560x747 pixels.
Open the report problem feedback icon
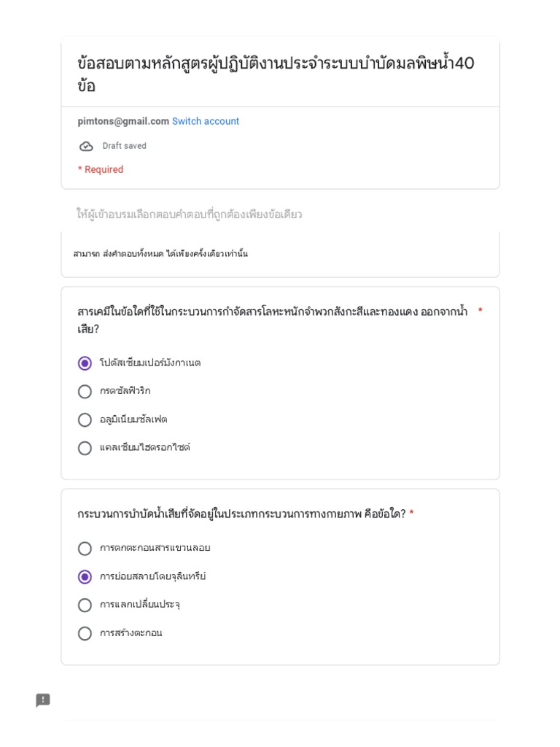pyautogui.click(x=43, y=700)
